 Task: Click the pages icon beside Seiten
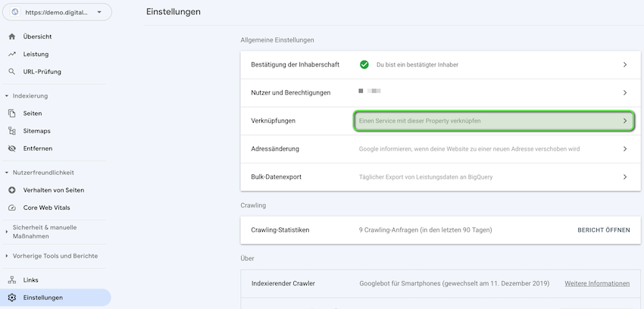tap(12, 114)
